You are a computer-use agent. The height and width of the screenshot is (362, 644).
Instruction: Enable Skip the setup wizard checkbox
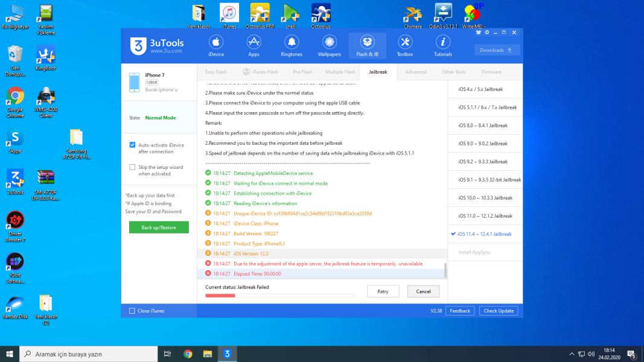click(x=132, y=167)
